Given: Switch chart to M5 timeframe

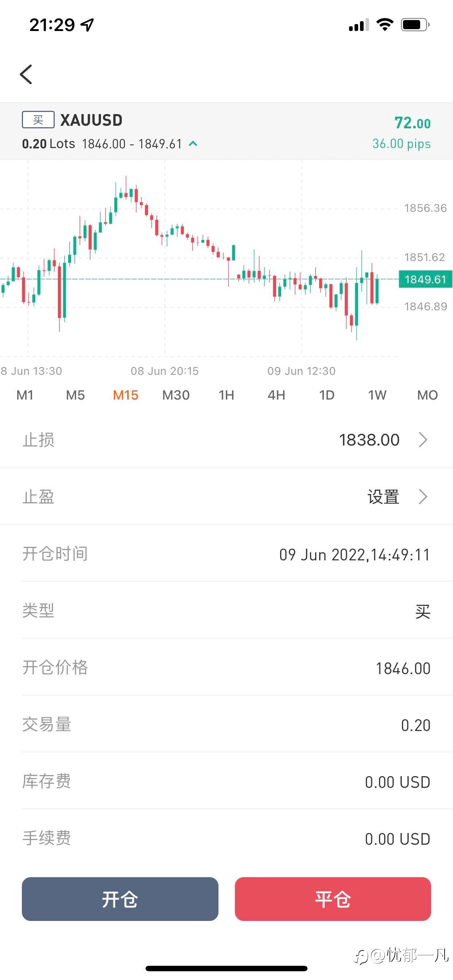Looking at the screenshot, I should click(75, 395).
